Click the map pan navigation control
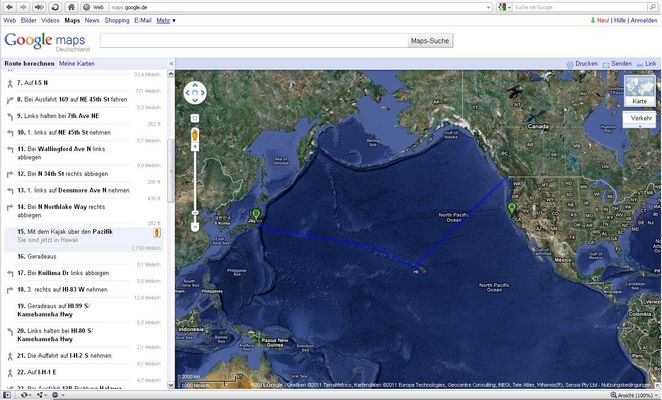 click(x=195, y=93)
